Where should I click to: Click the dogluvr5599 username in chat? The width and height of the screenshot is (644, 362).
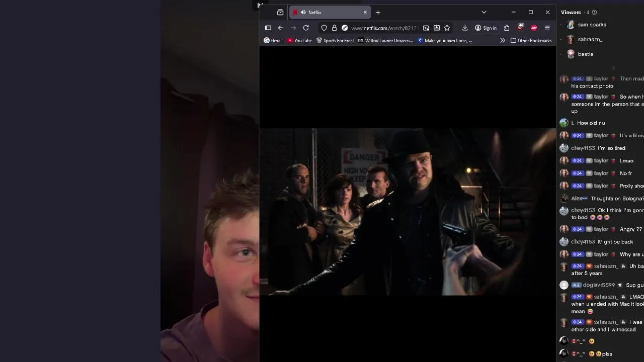[599, 285]
